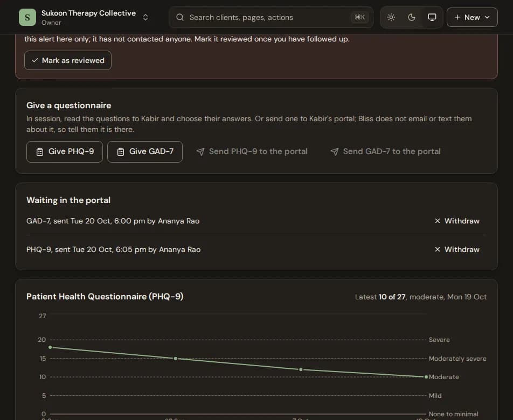The height and width of the screenshot is (420, 513).
Task: Select the PHQ-9 chart point near score 12
Action: (301, 370)
